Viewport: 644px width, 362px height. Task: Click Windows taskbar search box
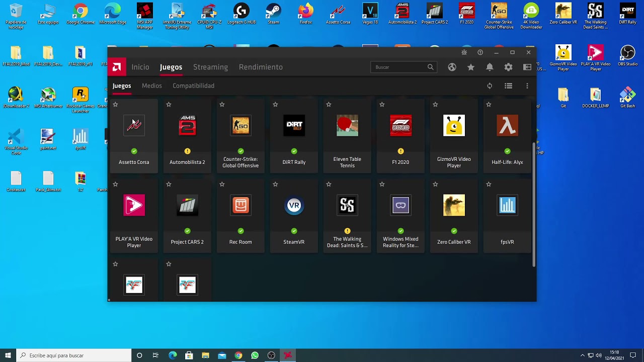(73, 355)
